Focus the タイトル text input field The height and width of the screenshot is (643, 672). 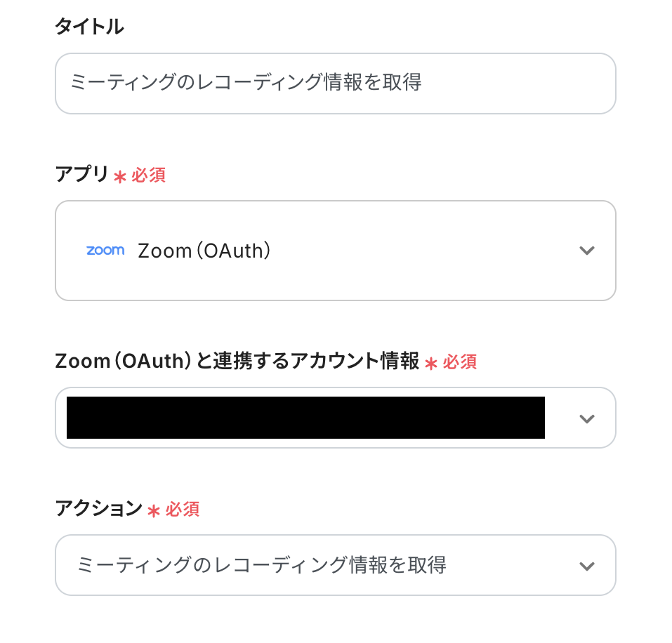point(335,84)
